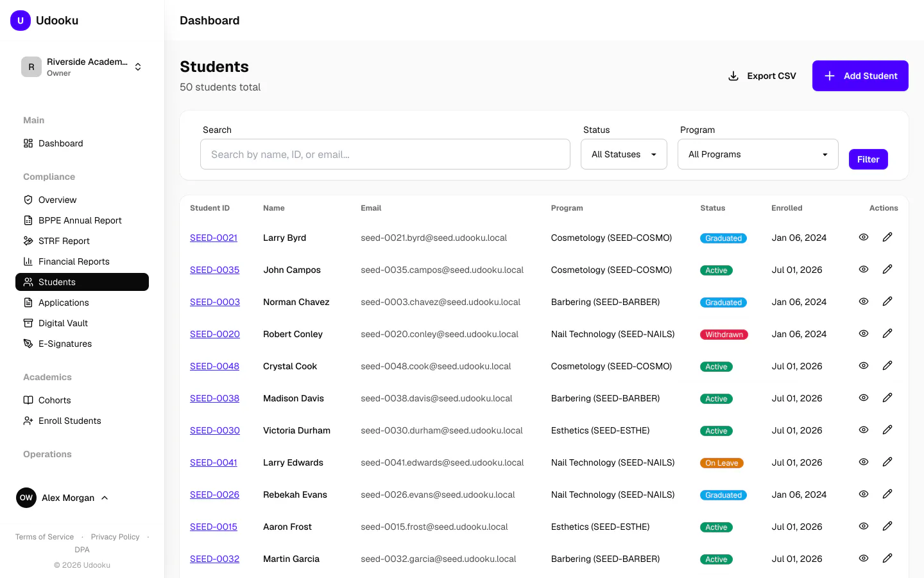The height and width of the screenshot is (578, 924).
Task: Click the E-Signatures pen icon
Action: [x=28, y=344]
